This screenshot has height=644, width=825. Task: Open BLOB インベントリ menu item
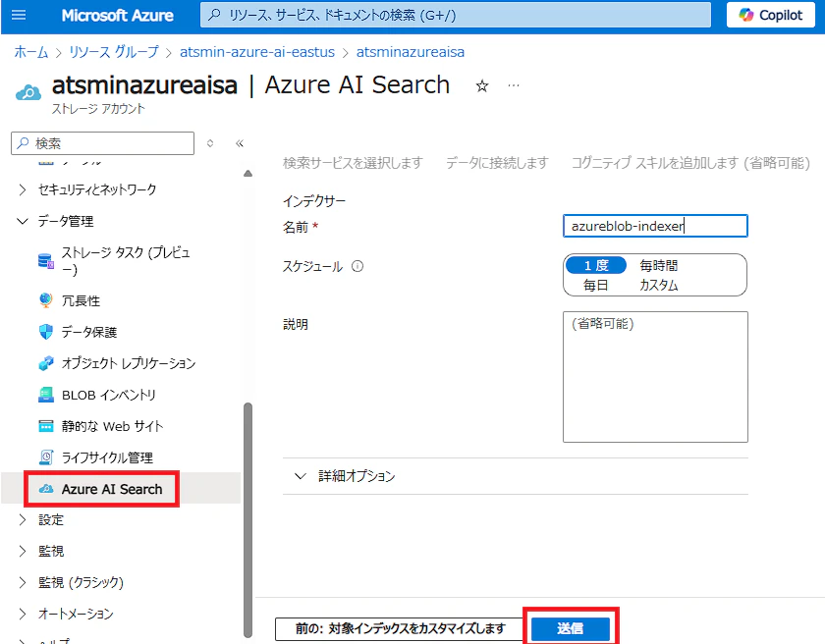(108, 395)
